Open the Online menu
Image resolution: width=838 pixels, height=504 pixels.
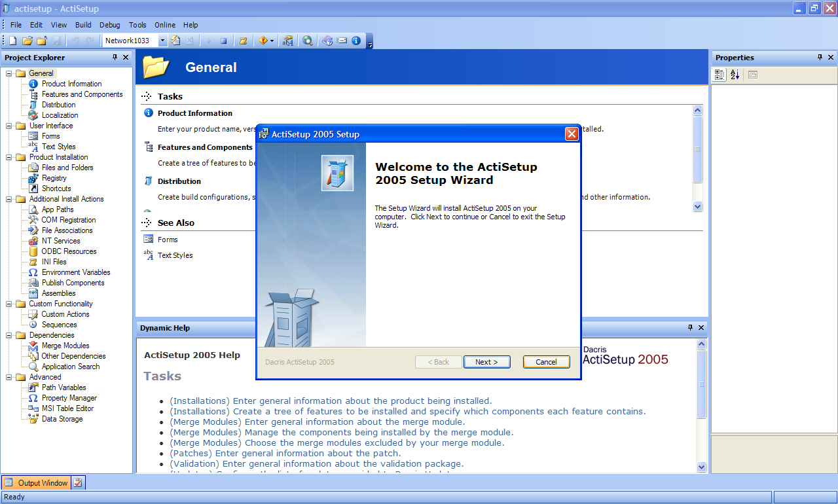coord(165,25)
